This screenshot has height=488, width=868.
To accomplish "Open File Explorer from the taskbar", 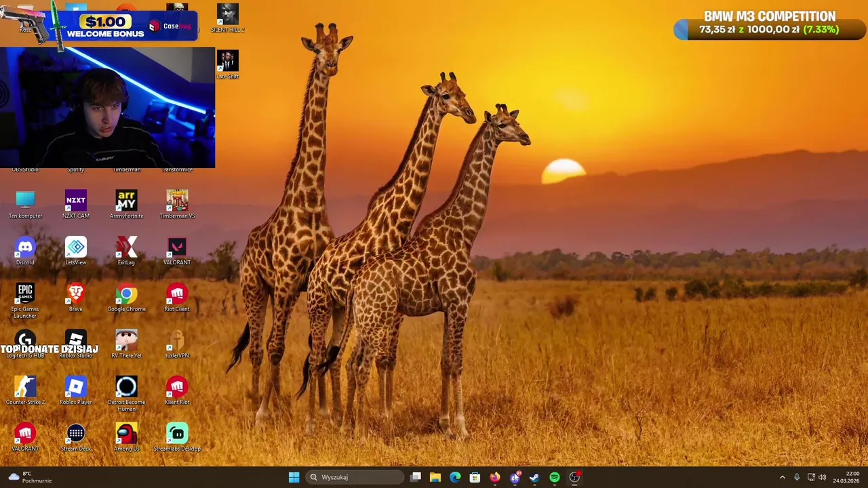I will [x=435, y=477].
